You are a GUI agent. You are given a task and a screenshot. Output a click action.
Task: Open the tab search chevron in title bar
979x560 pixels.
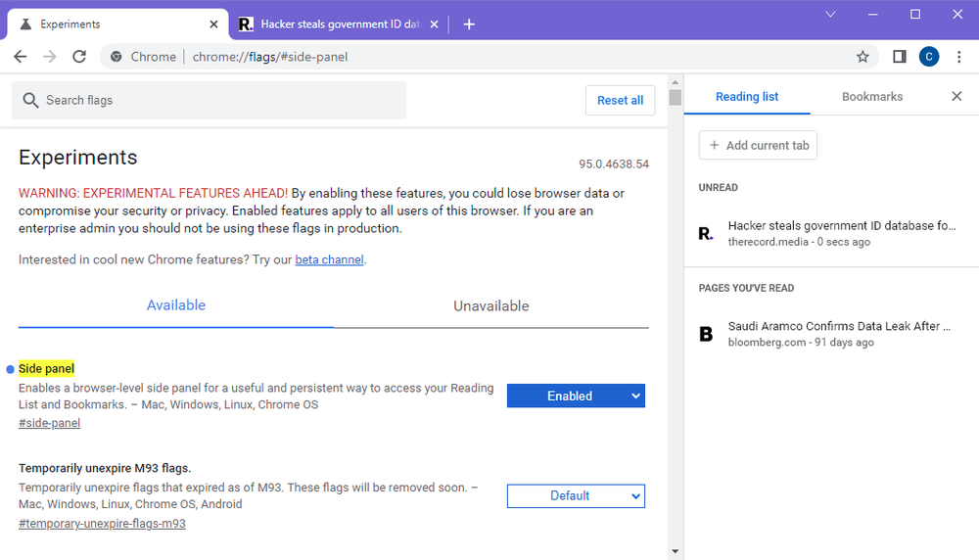[830, 14]
